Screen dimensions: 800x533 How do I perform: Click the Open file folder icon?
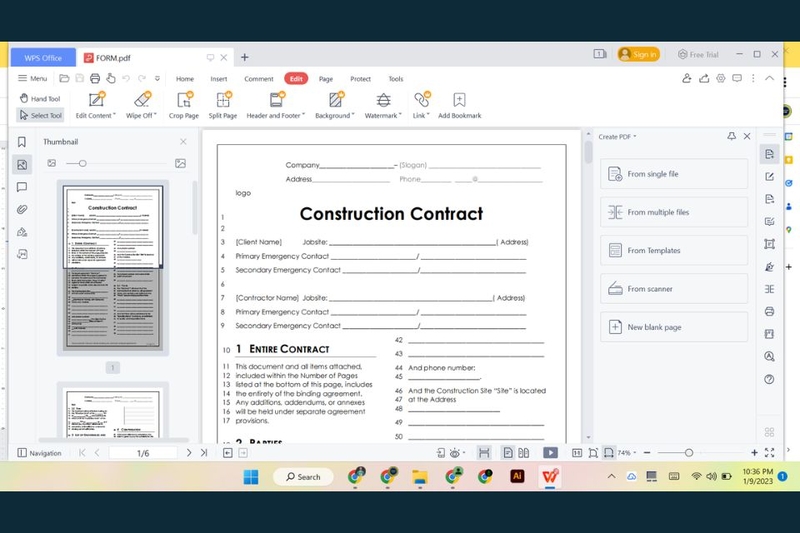pyautogui.click(x=64, y=78)
